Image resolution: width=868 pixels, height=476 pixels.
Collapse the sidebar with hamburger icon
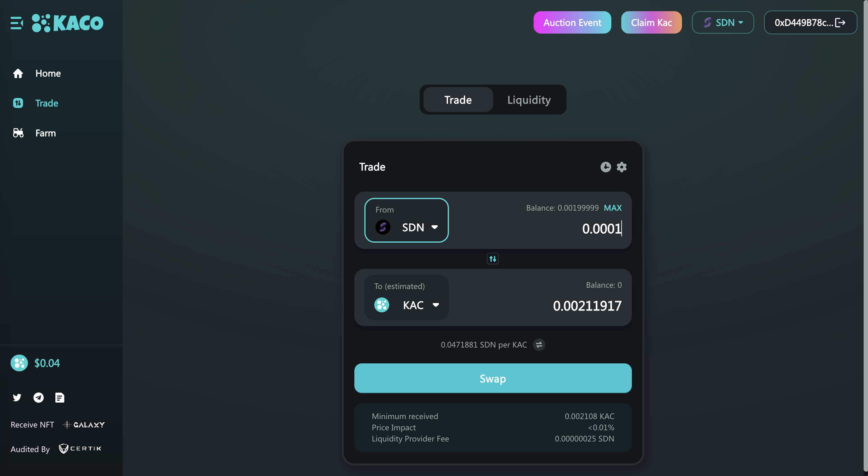16,23
